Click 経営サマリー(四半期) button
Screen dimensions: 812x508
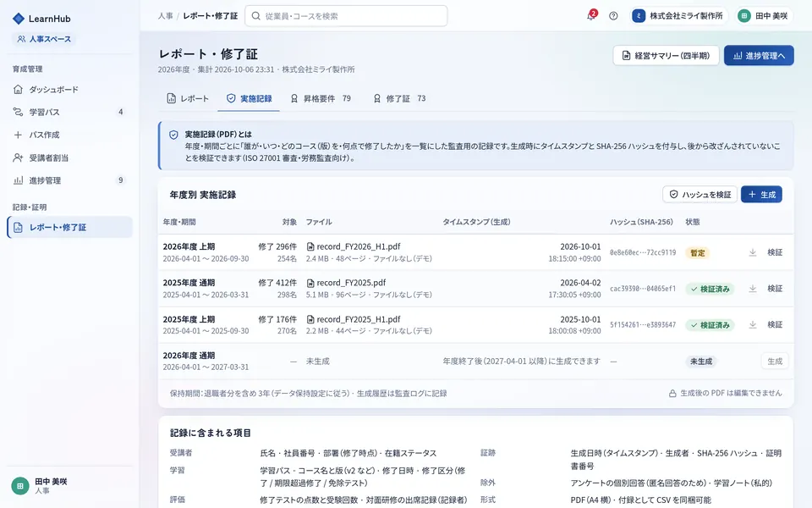666,56
